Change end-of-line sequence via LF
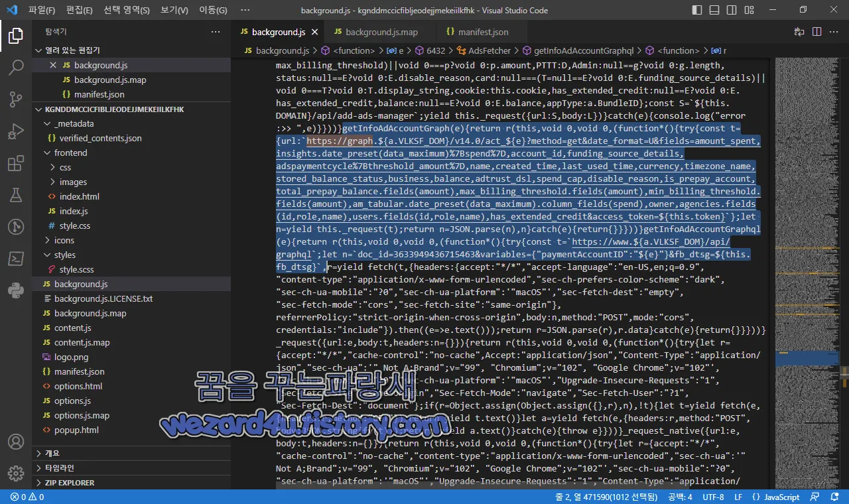 tap(738, 497)
